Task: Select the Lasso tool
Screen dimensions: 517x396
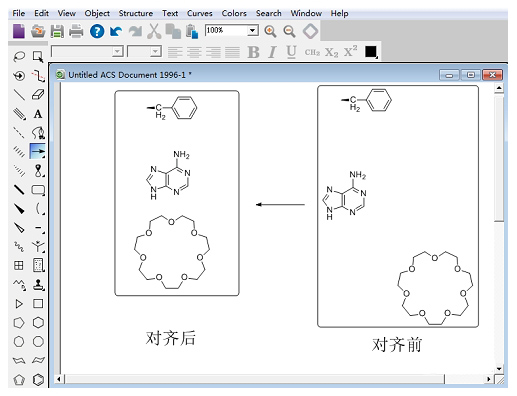Action: (x=19, y=57)
